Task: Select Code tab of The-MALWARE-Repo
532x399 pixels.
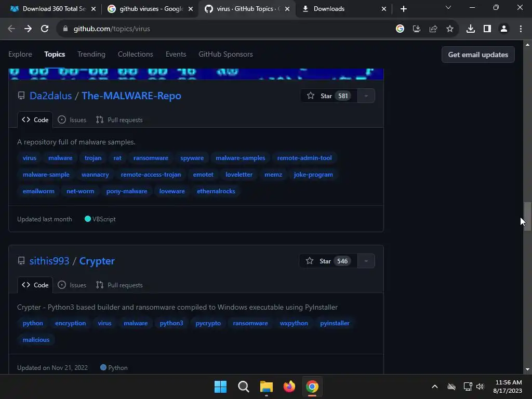Action: click(35, 120)
